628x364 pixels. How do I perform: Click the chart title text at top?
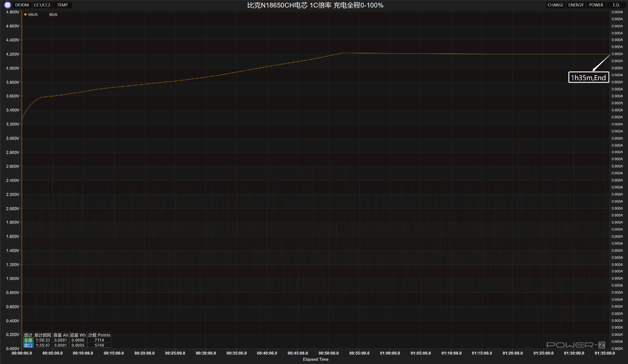pos(315,5)
